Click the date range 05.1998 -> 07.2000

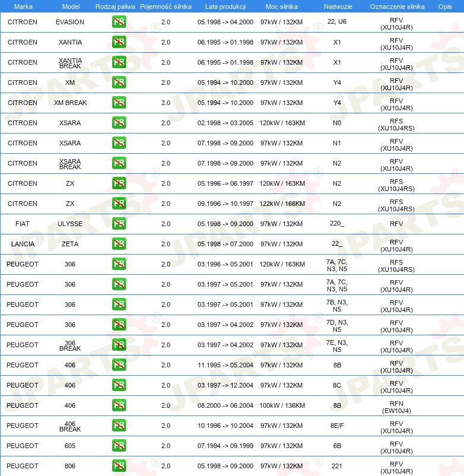click(x=225, y=244)
